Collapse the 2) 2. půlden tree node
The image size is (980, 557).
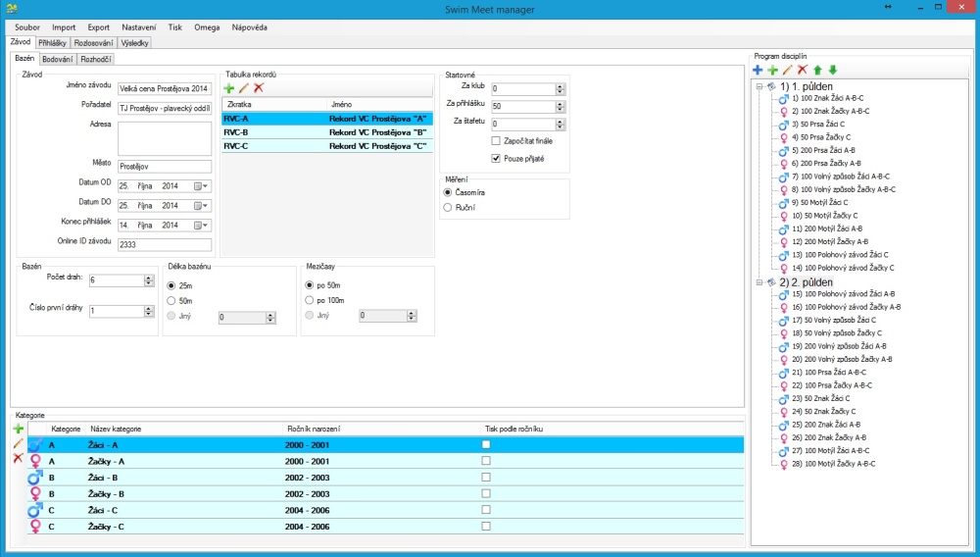(x=759, y=282)
